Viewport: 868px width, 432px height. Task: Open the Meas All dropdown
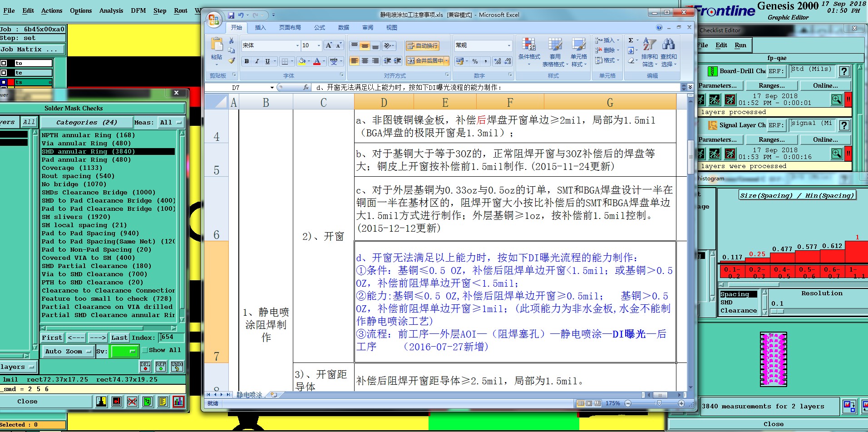tap(170, 122)
